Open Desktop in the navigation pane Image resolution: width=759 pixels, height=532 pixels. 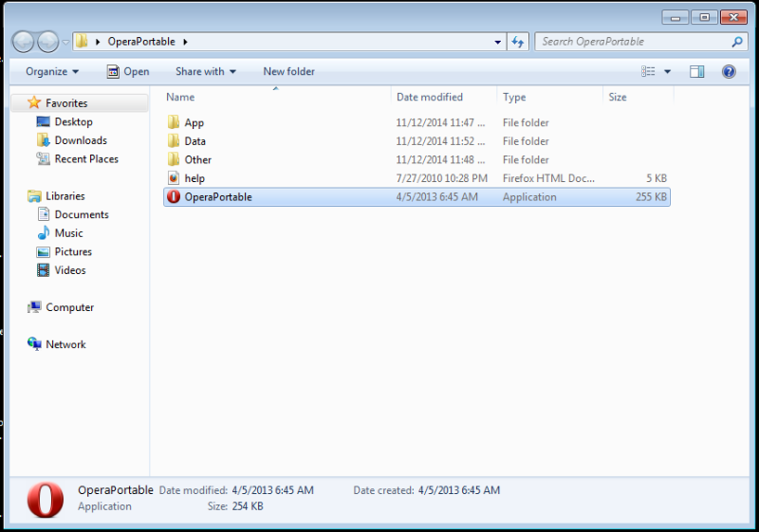click(74, 122)
